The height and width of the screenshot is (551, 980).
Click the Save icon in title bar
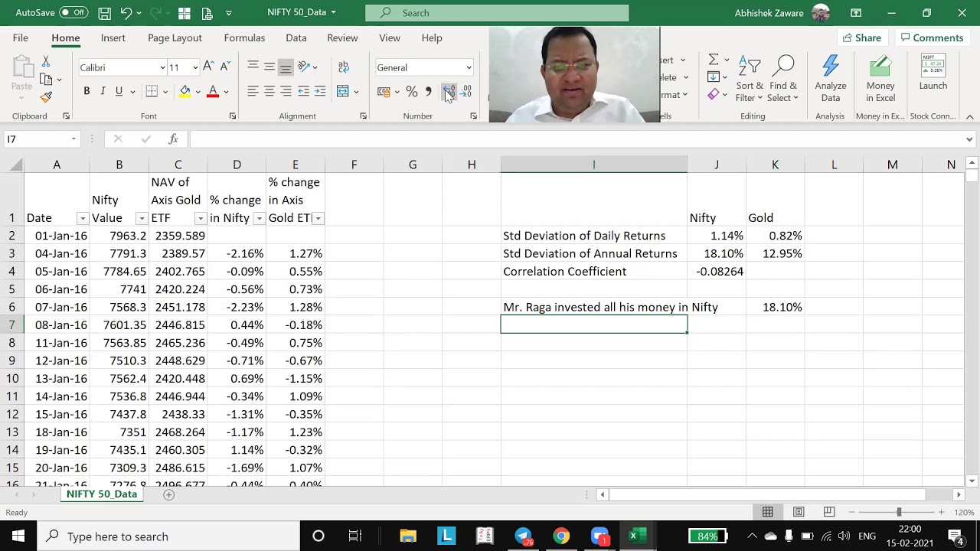pyautogui.click(x=104, y=13)
